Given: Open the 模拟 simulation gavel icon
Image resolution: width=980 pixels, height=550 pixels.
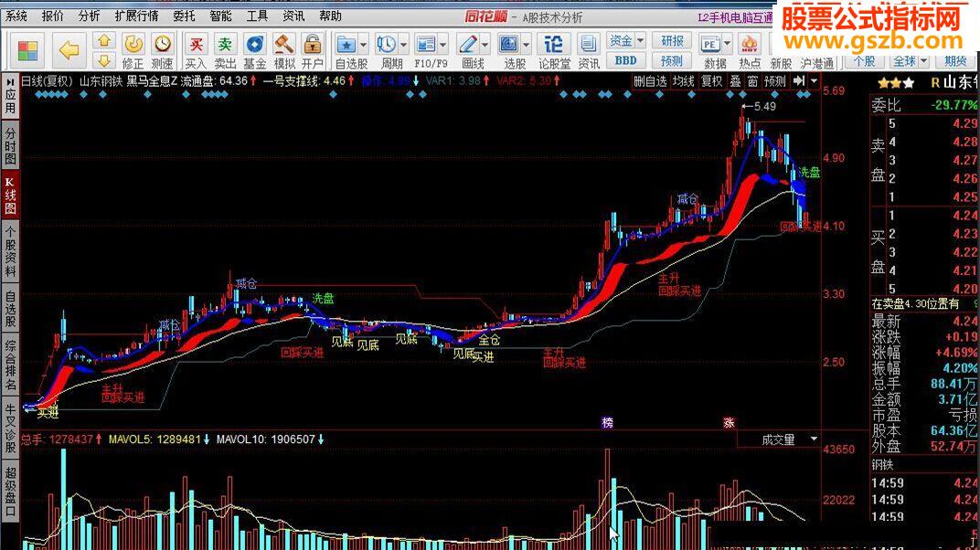Looking at the screenshot, I should click(x=284, y=45).
